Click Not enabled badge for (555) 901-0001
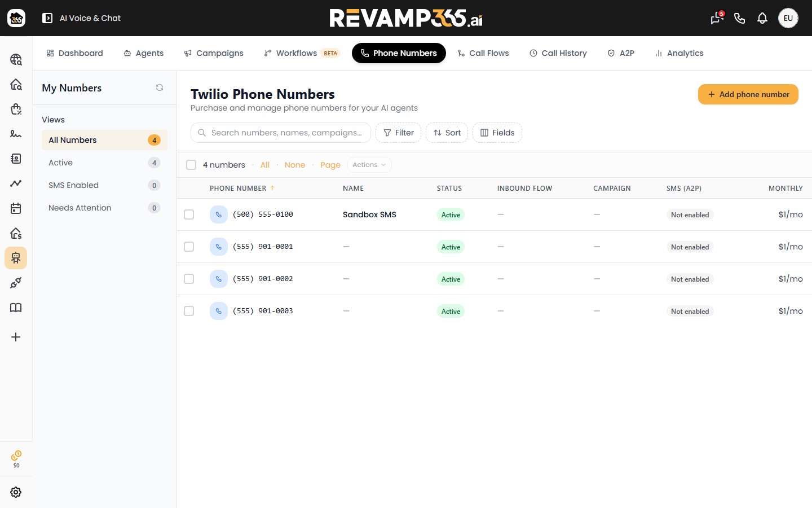The width and height of the screenshot is (812, 508). coord(690,247)
